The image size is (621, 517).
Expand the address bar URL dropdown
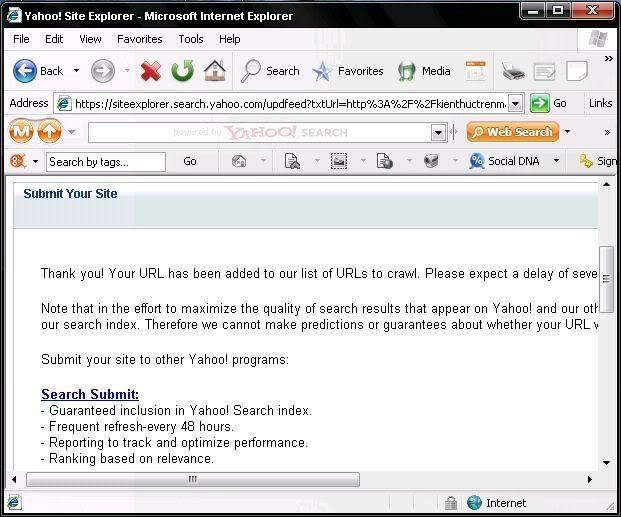pos(516,103)
